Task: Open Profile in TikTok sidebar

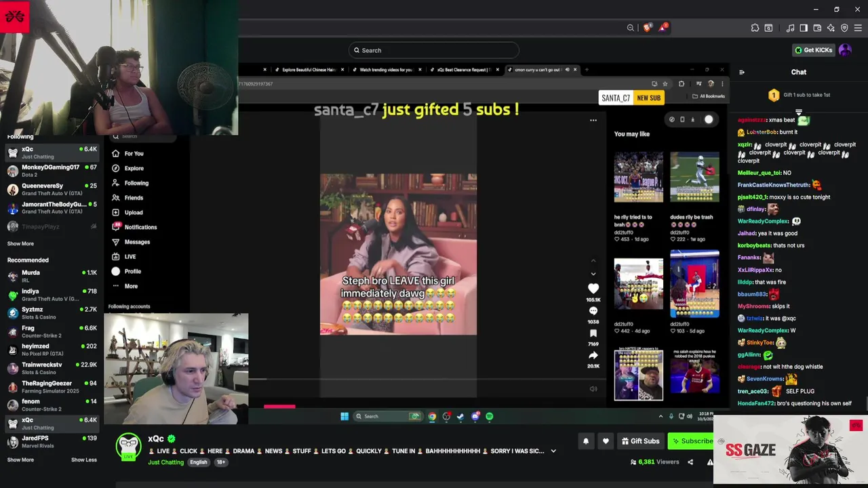Action: pyautogui.click(x=127, y=272)
